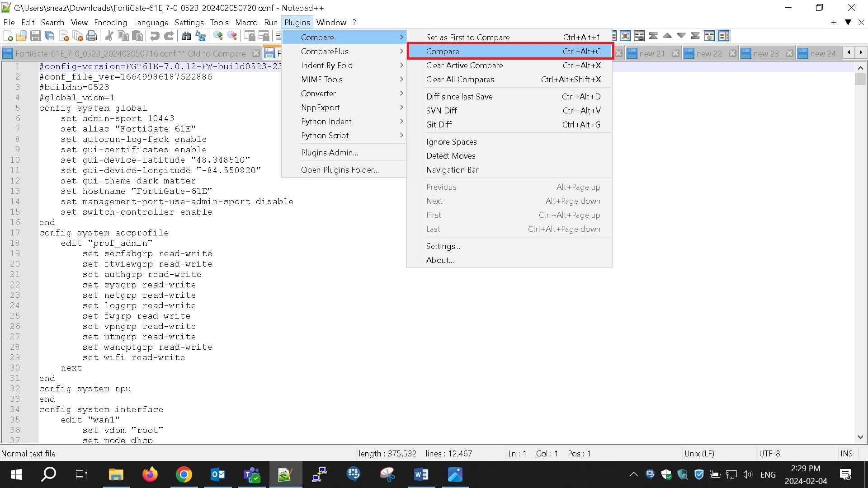Click the Cut scissors icon
868x488 pixels.
[x=109, y=36]
